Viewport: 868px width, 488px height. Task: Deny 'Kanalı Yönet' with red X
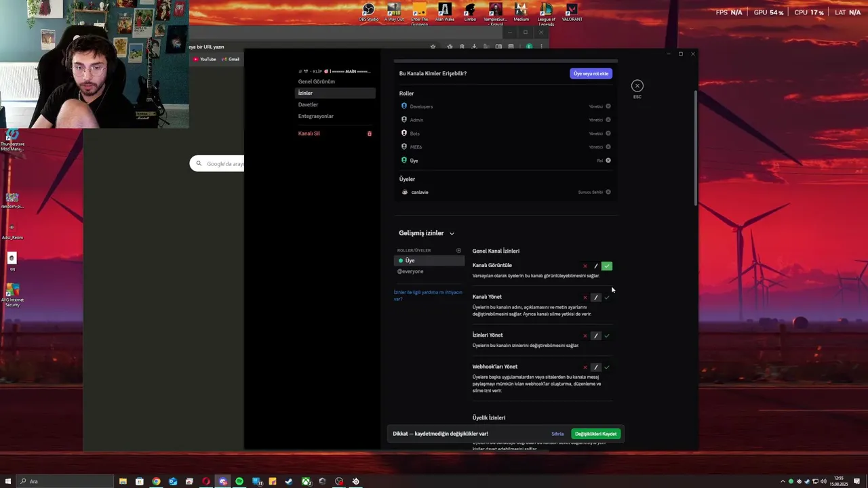pyautogui.click(x=585, y=297)
